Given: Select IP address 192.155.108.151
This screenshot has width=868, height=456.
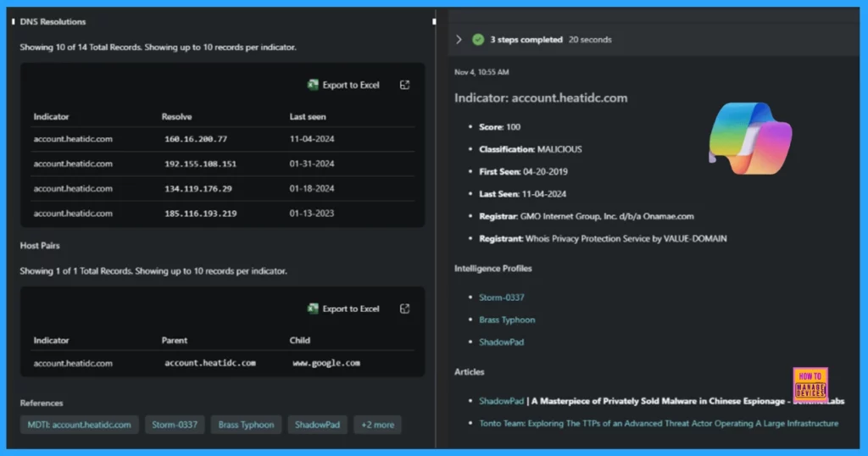Looking at the screenshot, I should 200,164.
